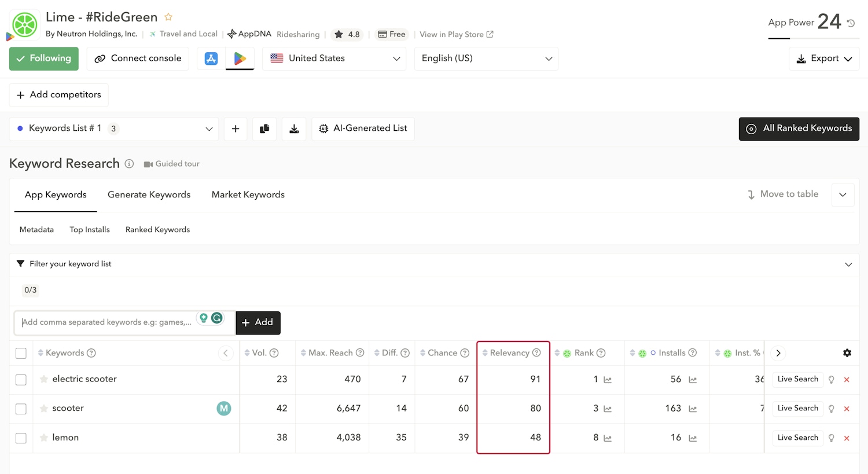Click Add competitors button
This screenshot has width=868, height=474.
click(x=58, y=95)
